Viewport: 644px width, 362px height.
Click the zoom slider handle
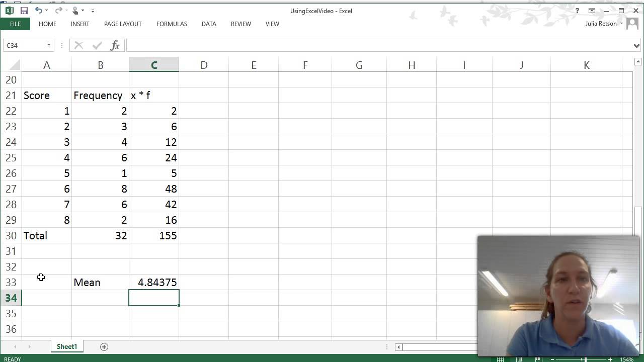[585, 359]
